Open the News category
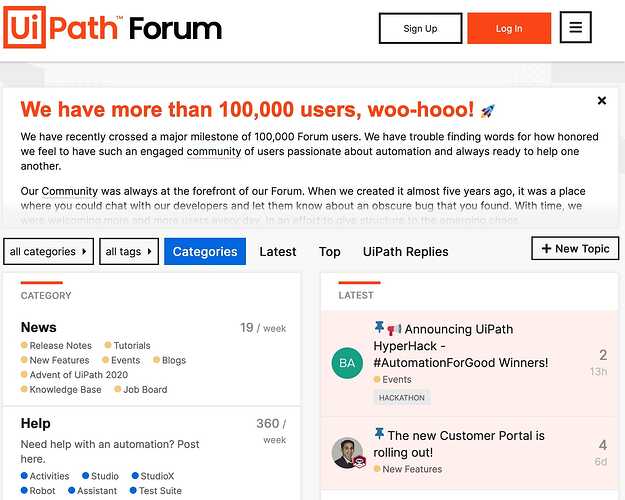Screen dimensions: 625x500 pos(39,327)
